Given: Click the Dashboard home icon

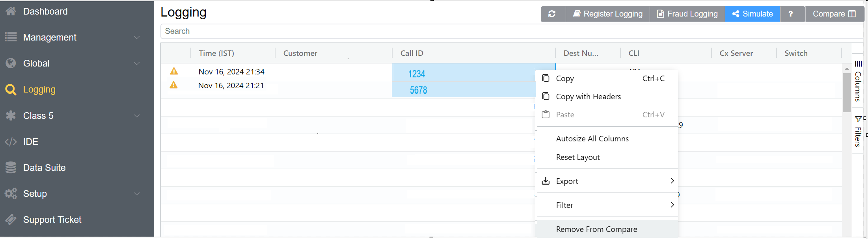Looking at the screenshot, I should [11, 11].
